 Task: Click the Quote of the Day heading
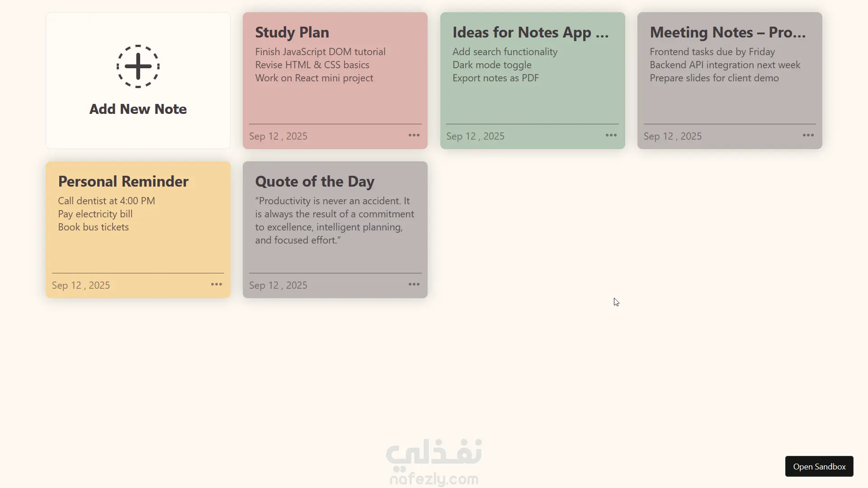(315, 181)
